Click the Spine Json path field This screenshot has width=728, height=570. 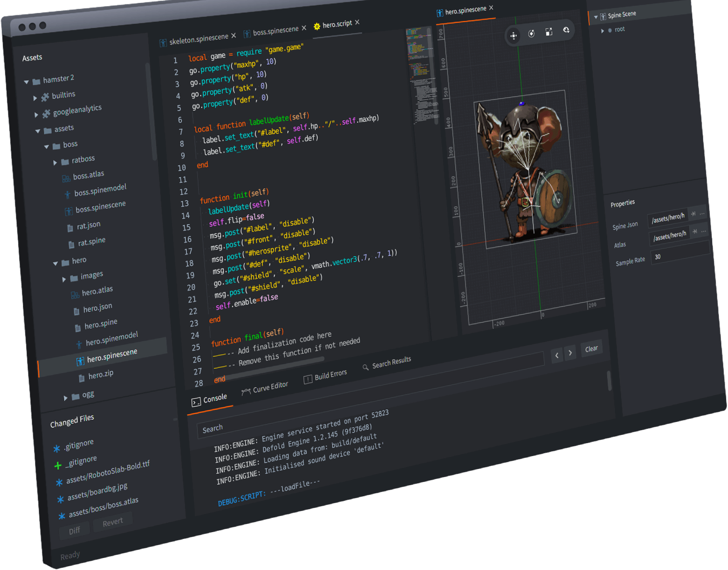click(x=668, y=218)
